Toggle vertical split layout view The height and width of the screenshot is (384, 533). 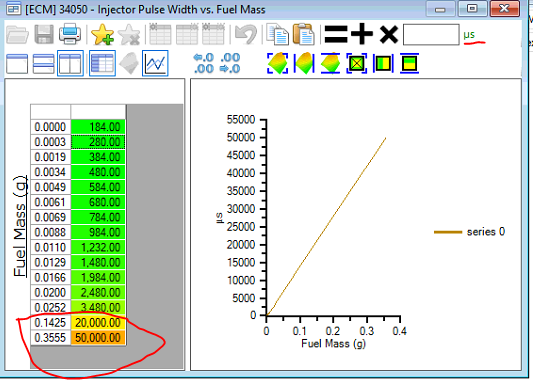click(x=70, y=63)
